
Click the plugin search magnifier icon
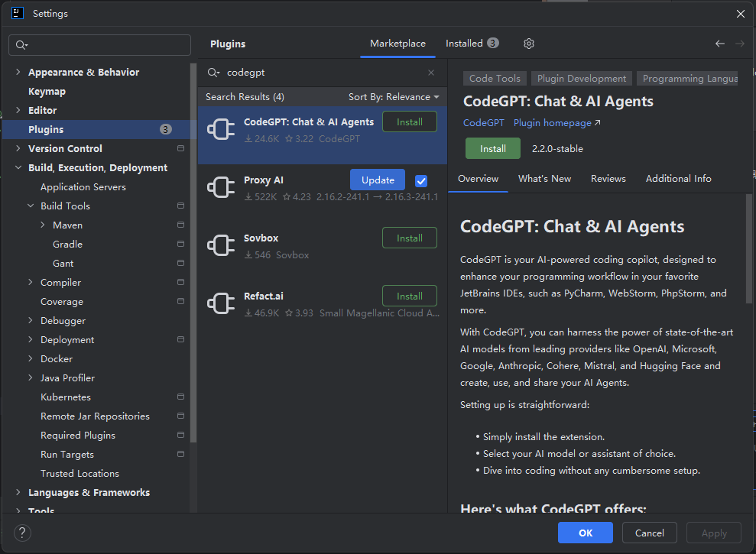click(x=213, y=73)
